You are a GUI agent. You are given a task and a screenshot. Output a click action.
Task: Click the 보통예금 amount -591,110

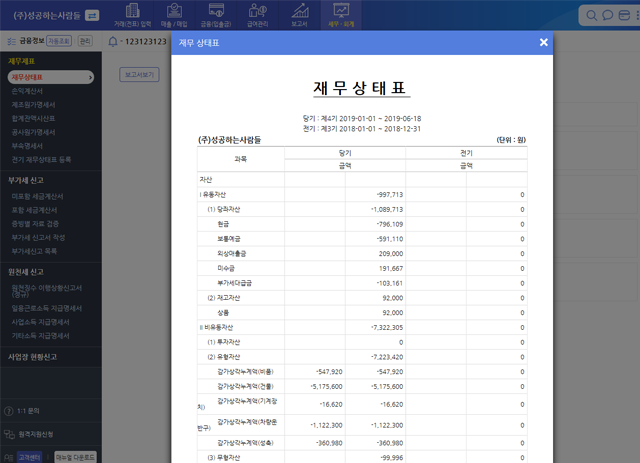[x=390, y=239]
